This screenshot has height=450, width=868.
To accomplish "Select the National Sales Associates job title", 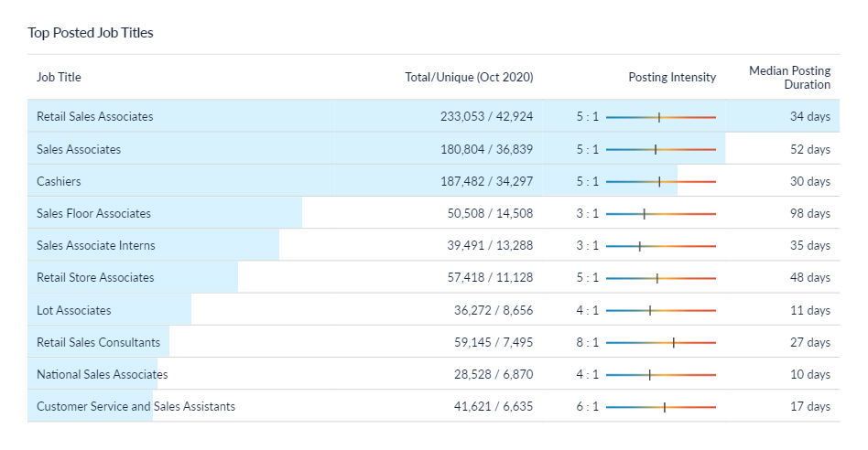I will 102,374.
